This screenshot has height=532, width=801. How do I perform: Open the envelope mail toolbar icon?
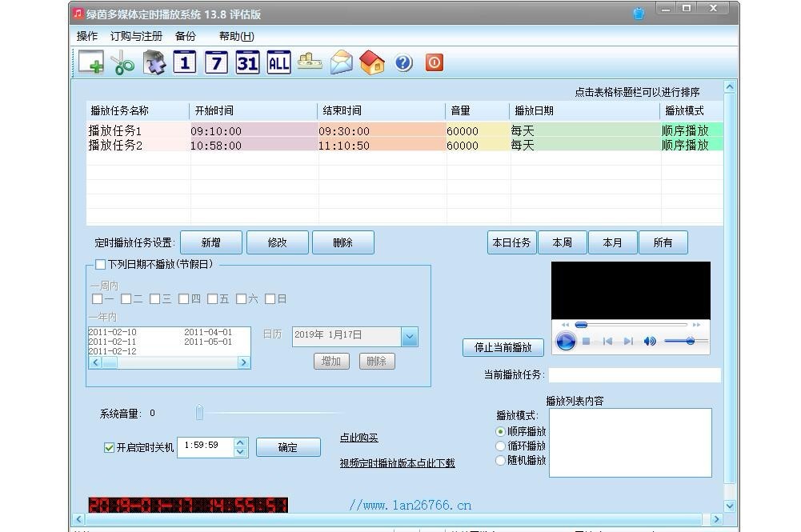342,62
